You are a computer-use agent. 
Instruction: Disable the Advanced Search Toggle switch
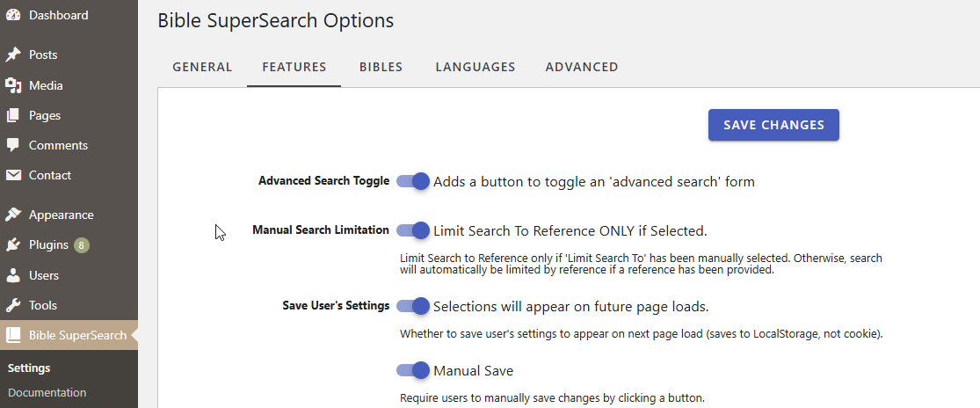click(x=413, y=181)
